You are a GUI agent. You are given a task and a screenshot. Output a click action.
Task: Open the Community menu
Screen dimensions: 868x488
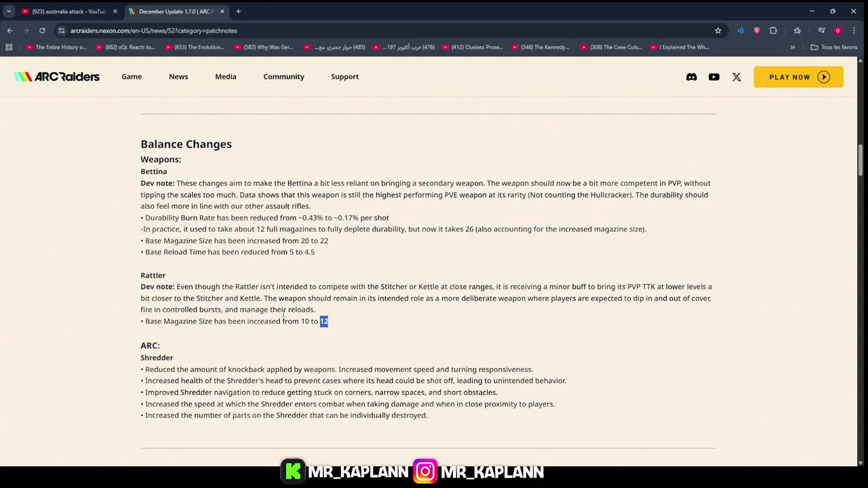pyautogui.click(x=283, y=77)
